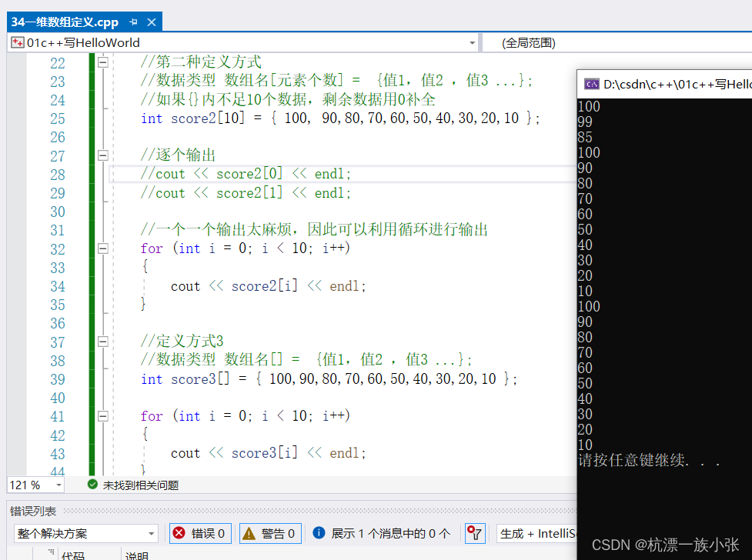Collapse the for loop at line 41
Viewport: 752px width, 560px height.
click(x=102, y=415)
